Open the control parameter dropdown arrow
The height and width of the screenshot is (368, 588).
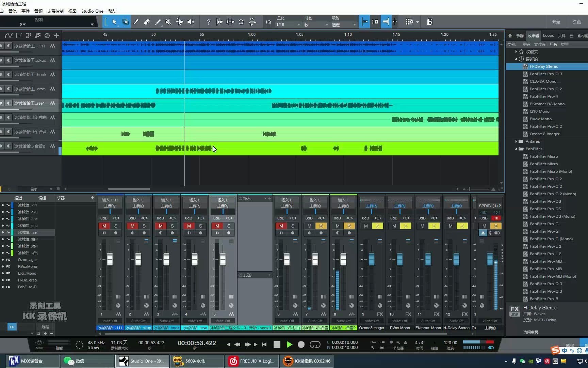(92, 24)
